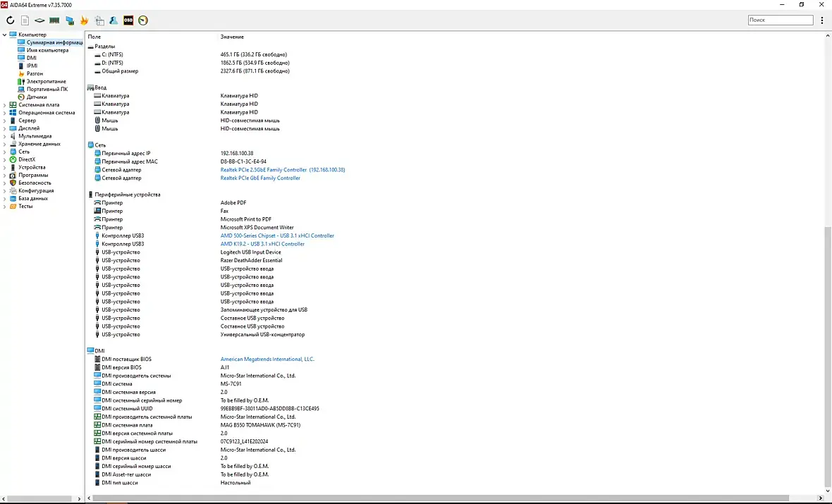This screenshot has height=504, width=832.
Task: Launch the flame stability test icon
Action: coord(84,20)
